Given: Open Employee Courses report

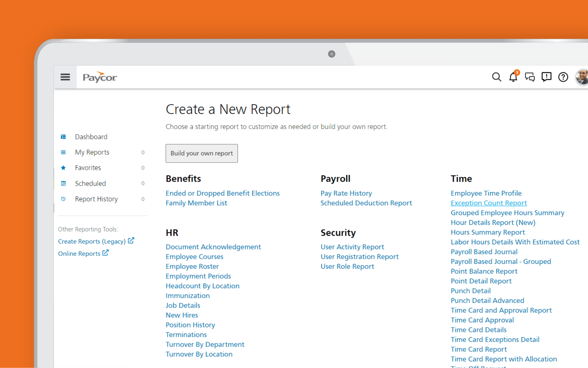Looking at the screenshot, I should [x=195, y=257].
